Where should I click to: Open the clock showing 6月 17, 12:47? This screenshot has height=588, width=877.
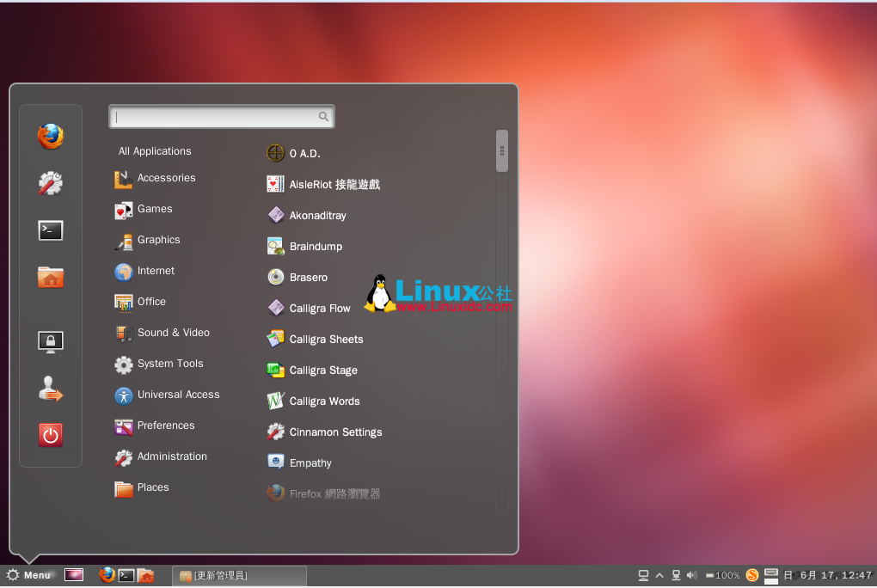828,575
